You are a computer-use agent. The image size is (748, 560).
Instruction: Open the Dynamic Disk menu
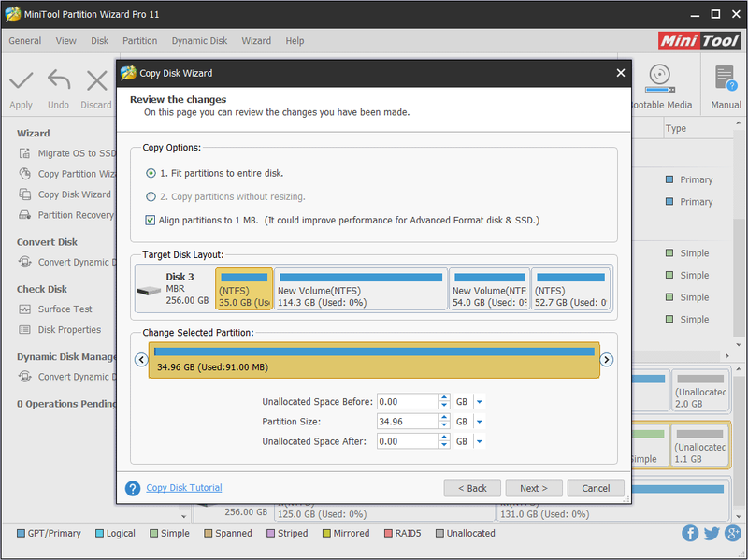point(199,41)
